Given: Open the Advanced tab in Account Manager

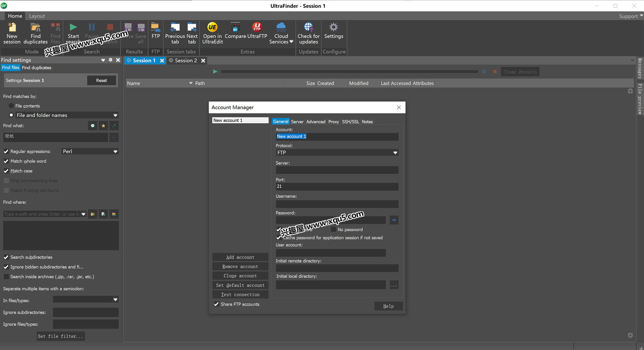Looking at the screenshot, I should pyautogui.click(x=316, y=122).
